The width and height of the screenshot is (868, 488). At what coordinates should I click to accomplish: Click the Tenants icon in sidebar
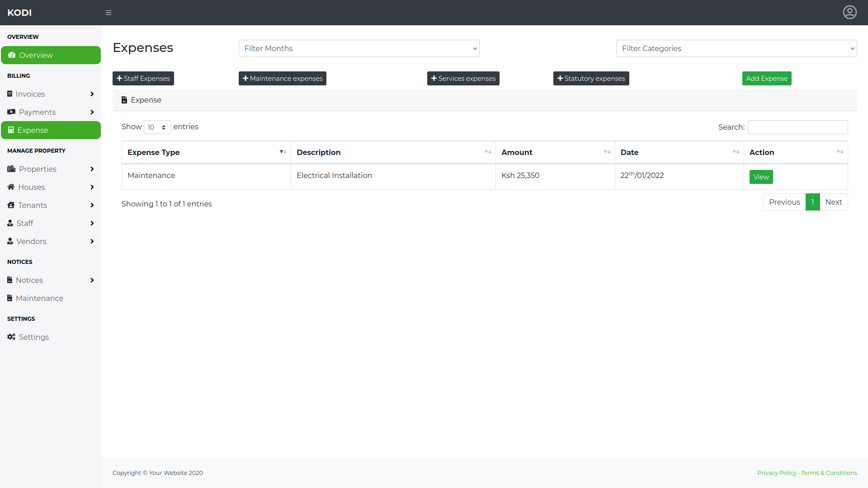[11, 205]
